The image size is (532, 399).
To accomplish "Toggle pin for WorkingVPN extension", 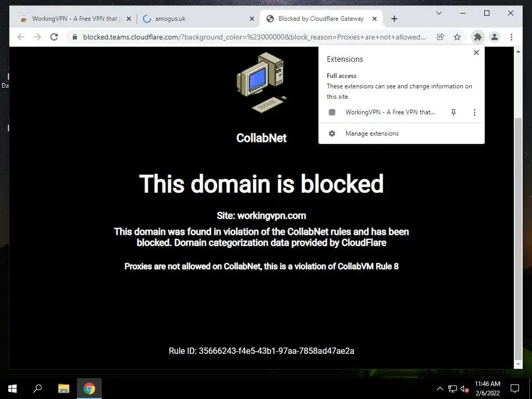I will coord(453,112).
